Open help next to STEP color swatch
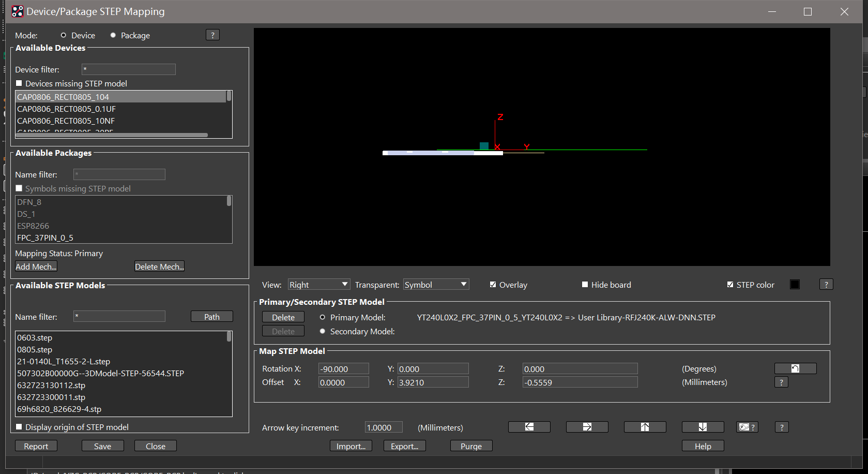 [826, 285]
